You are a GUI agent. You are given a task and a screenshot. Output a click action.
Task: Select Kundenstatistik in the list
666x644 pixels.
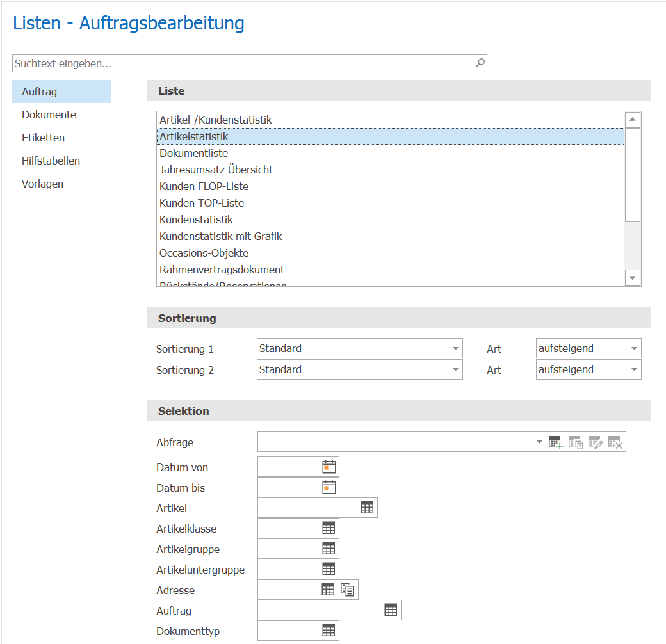[x=391, y=220]
